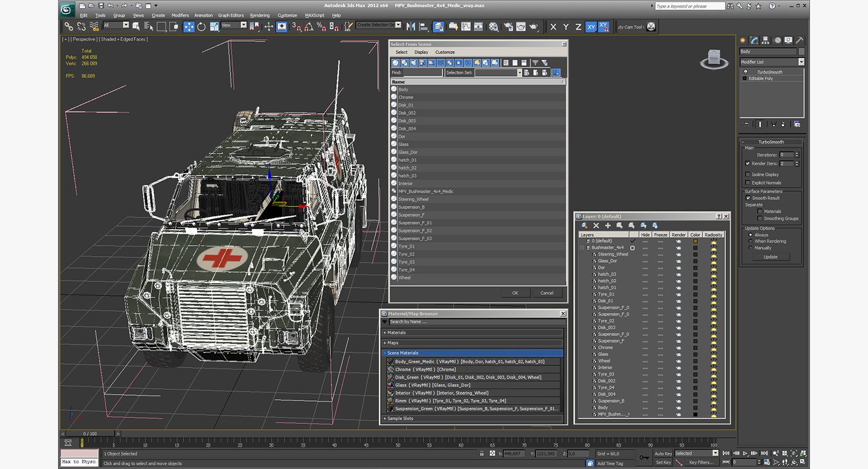The width and height of the screenshot is (868, 469).
Task: Toggle the Angle Snap tool
Action: click(x=309, y=26)
